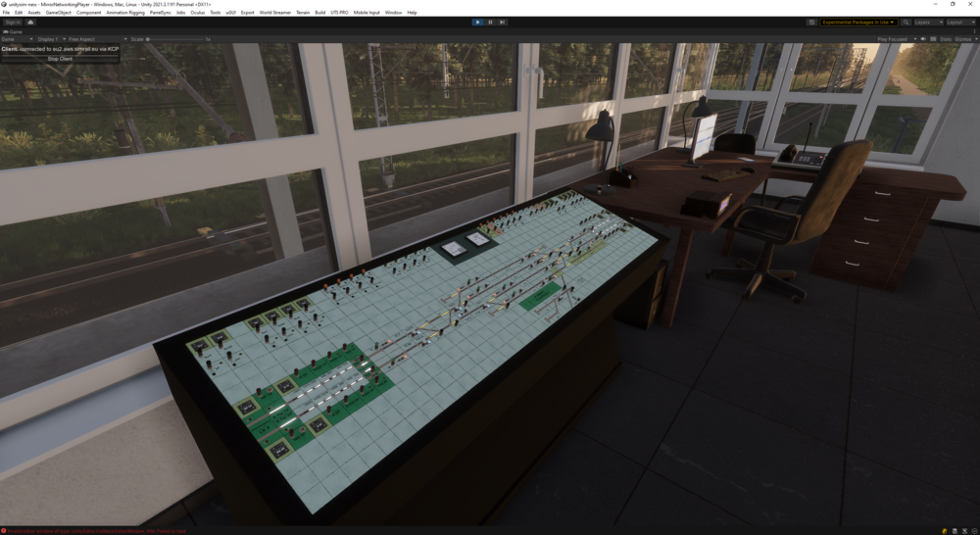Click the activity progress circle in status bar
The width and height of the screenshot is (980, 535).
(974, 531)
